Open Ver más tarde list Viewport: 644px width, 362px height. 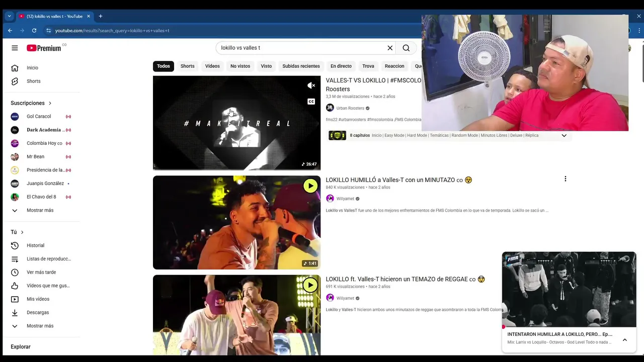pos(41,273)
